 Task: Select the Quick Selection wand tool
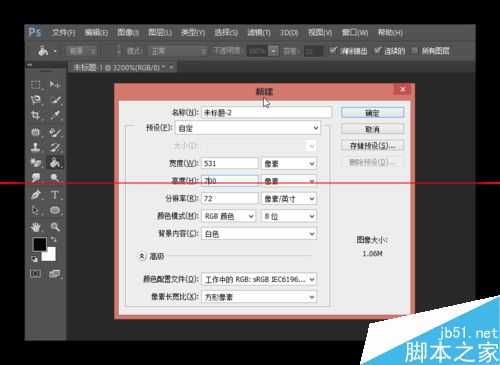[55, 99]
